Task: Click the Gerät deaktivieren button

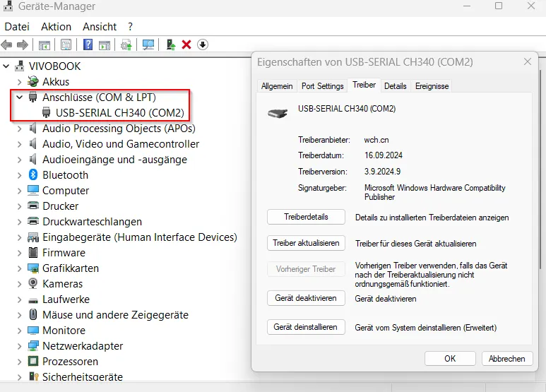Action: click(x=306, y=298)
